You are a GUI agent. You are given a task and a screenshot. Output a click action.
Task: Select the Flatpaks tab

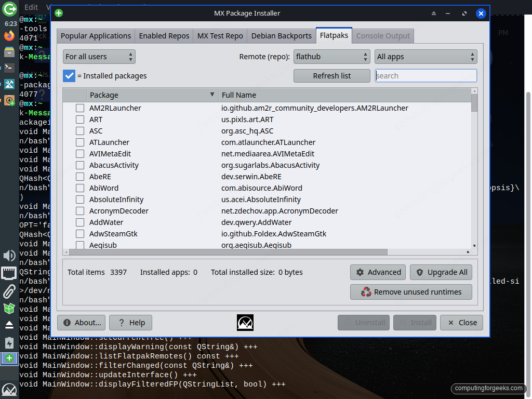(334, 35)
